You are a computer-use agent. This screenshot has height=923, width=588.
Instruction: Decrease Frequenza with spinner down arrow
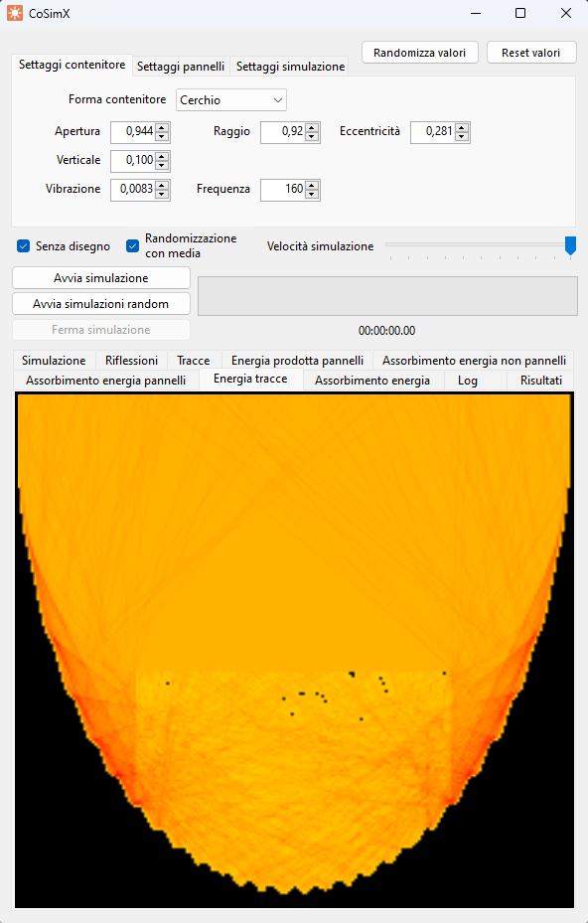313,195
